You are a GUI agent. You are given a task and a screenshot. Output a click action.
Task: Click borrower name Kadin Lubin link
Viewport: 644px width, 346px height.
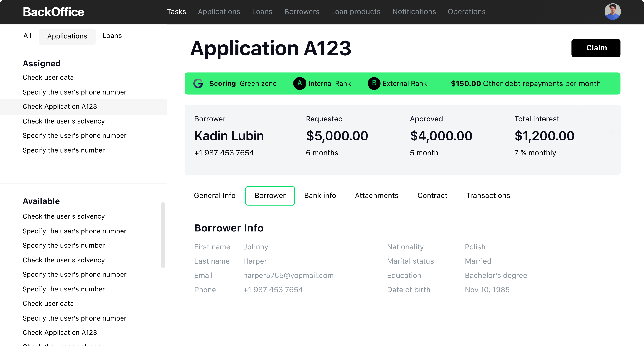229,136
